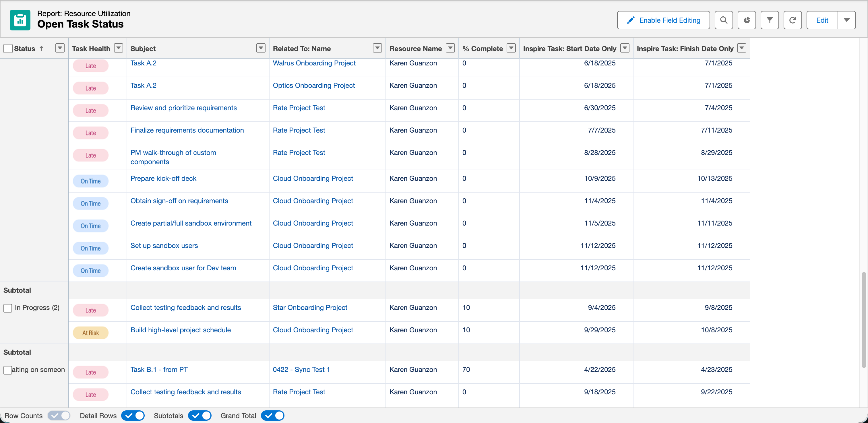Disable the Detail Rows toggle

133,416
